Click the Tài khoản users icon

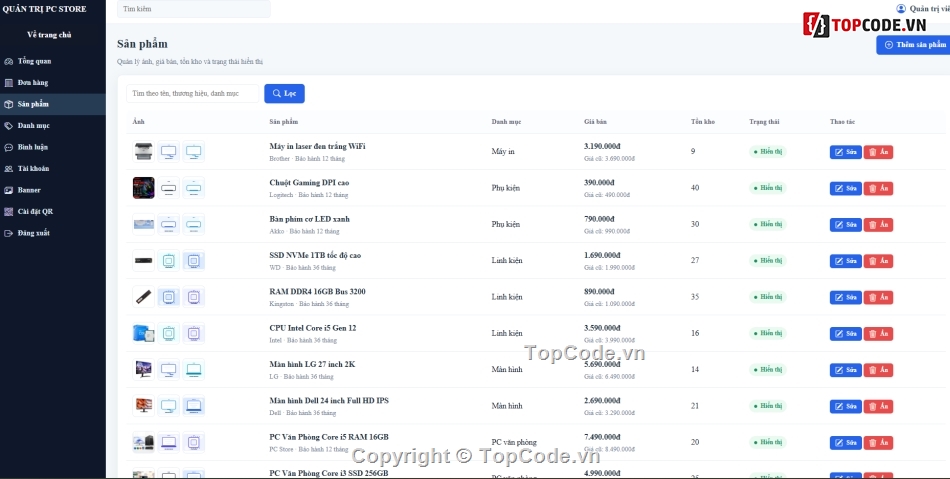coord(8,169)
